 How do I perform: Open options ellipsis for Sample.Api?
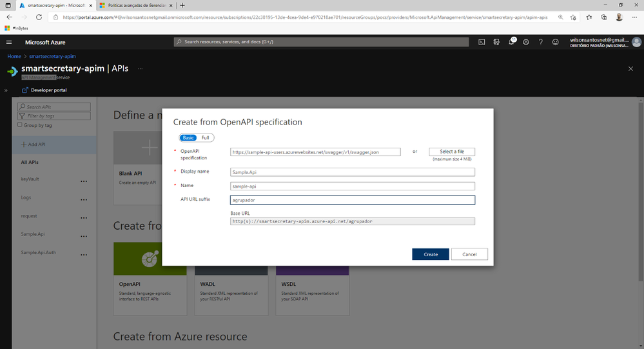(84, 236)
